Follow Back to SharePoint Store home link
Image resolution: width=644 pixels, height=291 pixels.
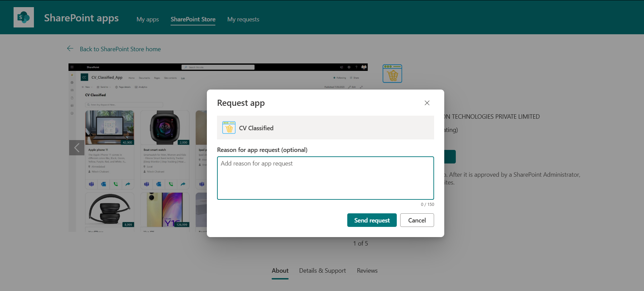tap(120, 49)
